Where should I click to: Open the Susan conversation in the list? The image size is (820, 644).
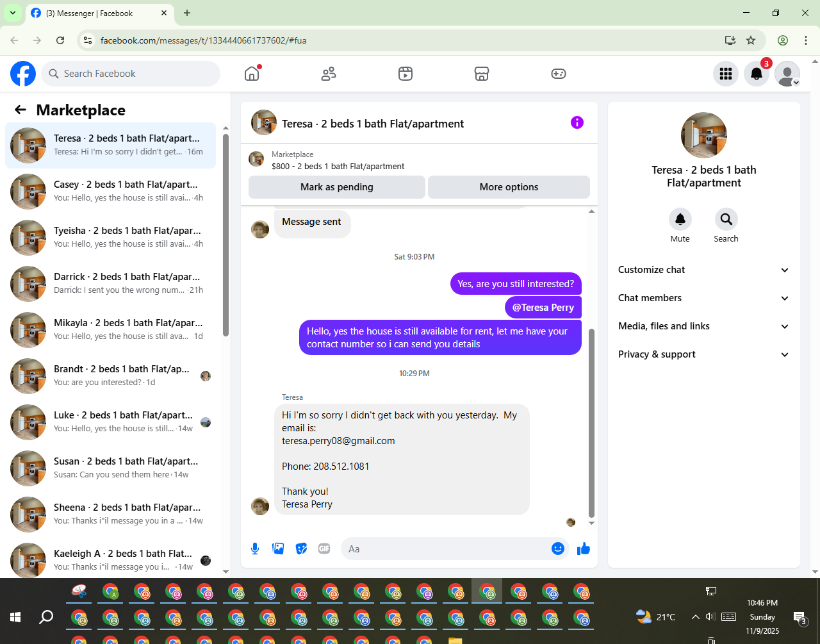click(110, 468)
